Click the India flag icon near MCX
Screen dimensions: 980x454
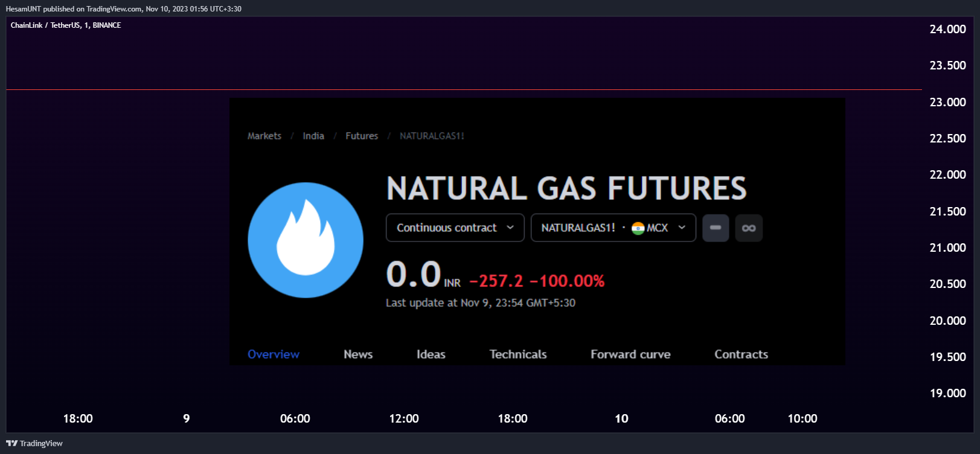(638, 228)
